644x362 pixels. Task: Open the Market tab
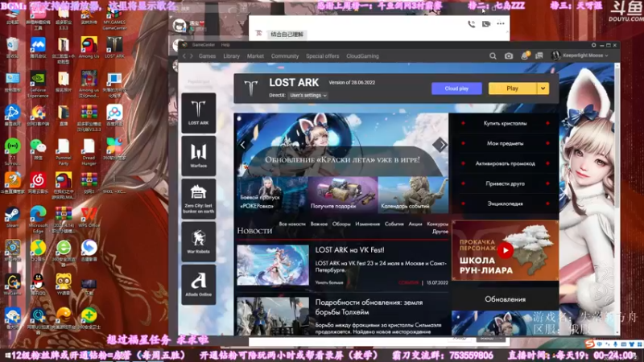click(255, 56)
